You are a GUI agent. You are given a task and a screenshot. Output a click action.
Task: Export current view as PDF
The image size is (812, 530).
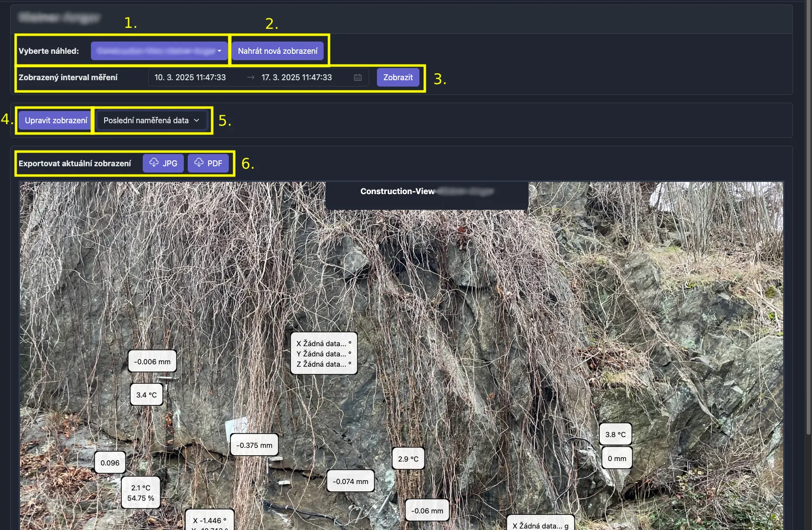pos(208,163)
